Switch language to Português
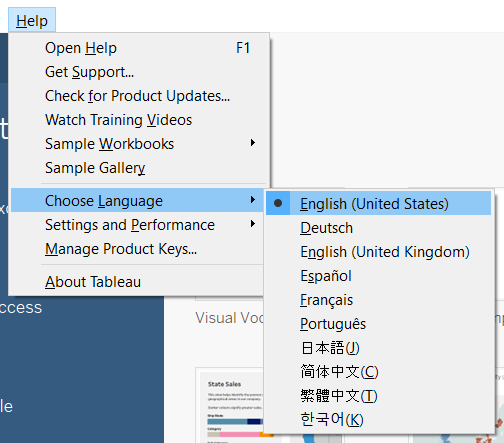 click(378, 324)
